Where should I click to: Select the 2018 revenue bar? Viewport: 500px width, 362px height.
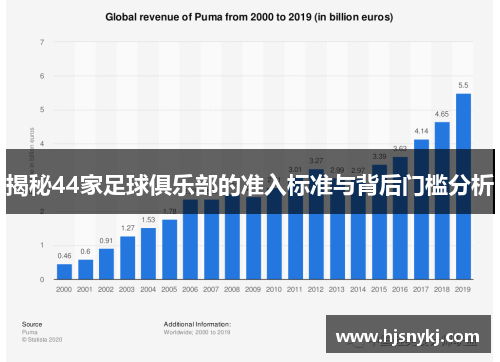click(x=442, y=201)
